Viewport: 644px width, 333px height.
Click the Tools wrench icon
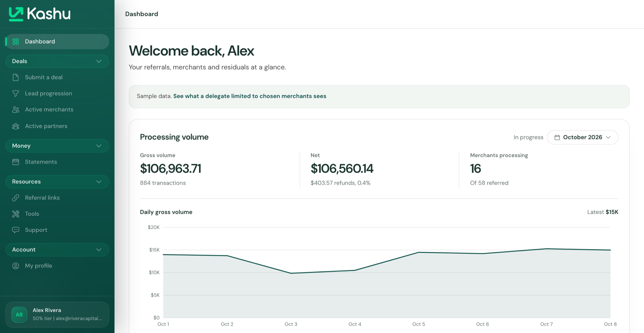(16, 214)
